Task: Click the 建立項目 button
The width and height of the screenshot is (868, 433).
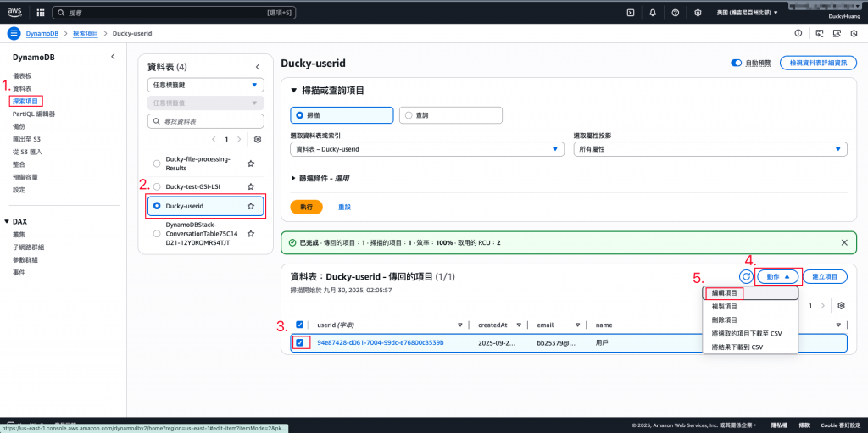Action: 825,276
